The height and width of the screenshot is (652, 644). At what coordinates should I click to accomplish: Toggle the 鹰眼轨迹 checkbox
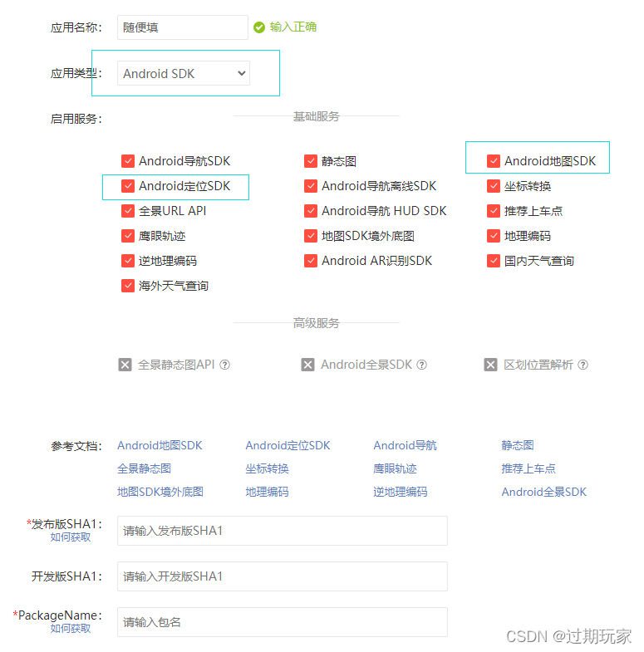pos(128,236)
